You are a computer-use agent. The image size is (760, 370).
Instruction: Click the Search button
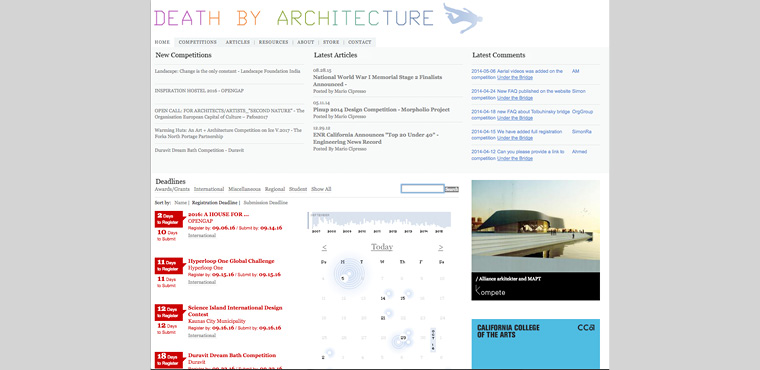click(452, 189)
